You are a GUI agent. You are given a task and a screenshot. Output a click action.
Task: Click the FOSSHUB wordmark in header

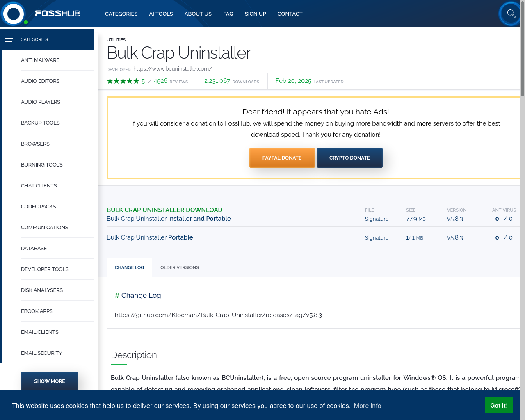point(58,14)
